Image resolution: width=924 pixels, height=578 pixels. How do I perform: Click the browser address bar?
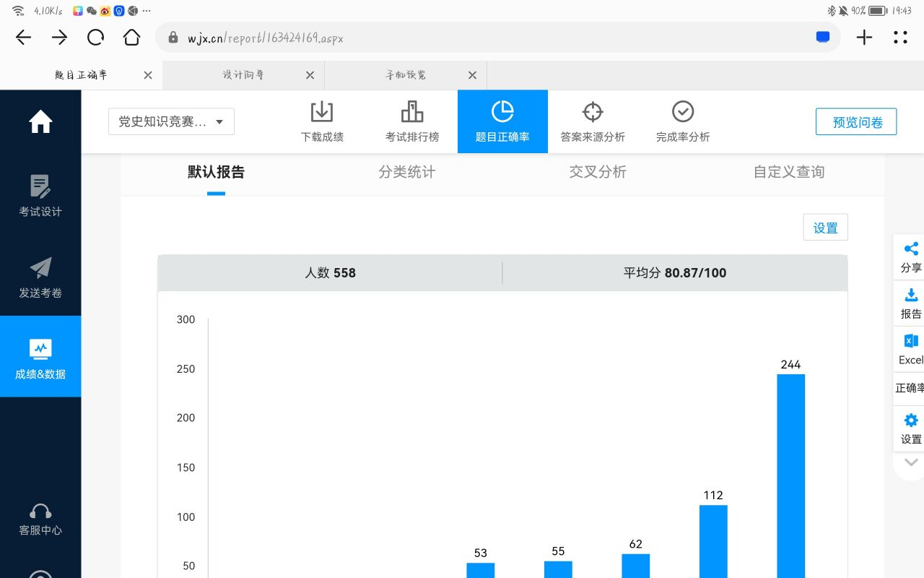(x=491, y=38)
